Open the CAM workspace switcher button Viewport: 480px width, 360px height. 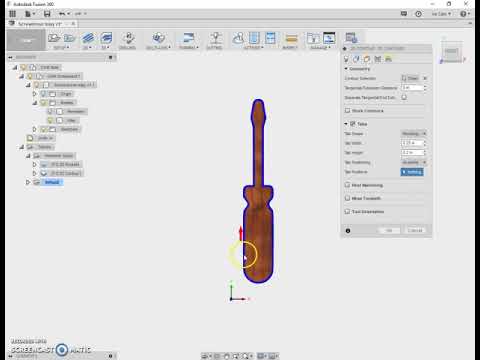click(26, 40)
